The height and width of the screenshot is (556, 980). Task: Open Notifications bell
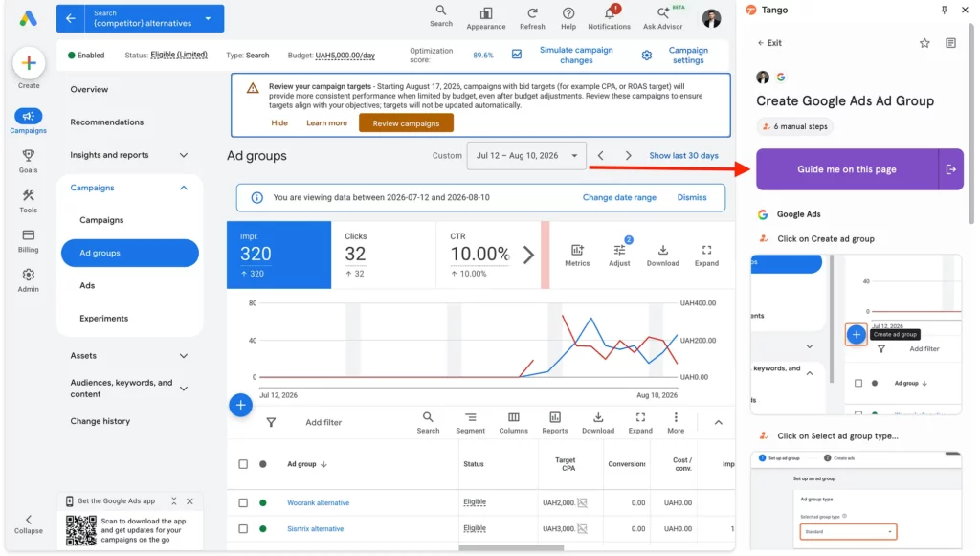(609, 18)
